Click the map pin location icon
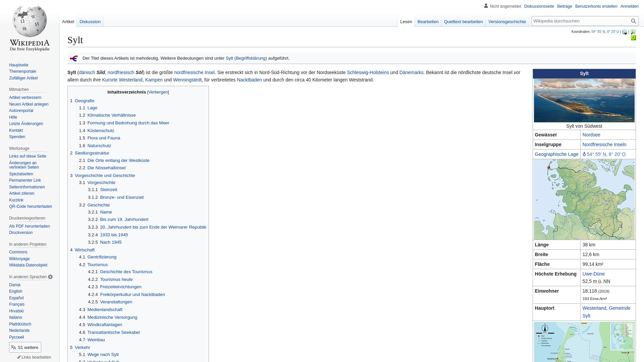Viewport: 644px width, 362px height. pos(584,154)
